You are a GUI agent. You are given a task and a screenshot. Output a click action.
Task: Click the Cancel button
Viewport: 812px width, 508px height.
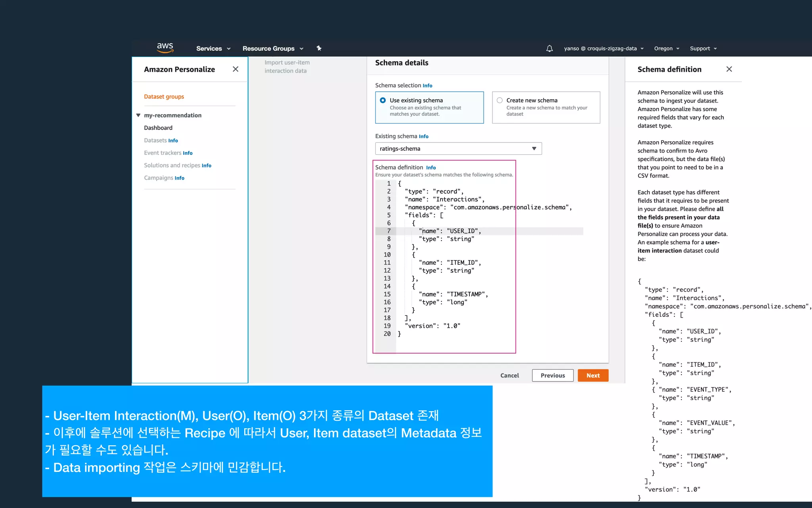point(509,375)
